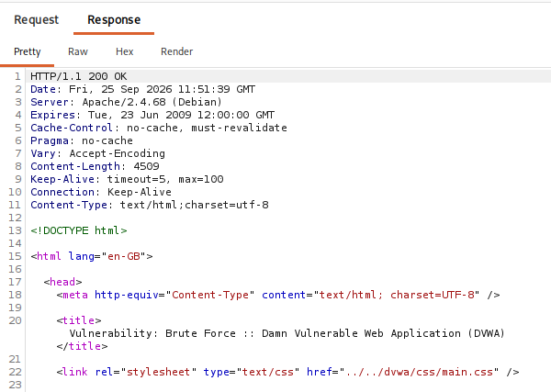The height and width of the screenshot is (392, 551).
Task: Click line number 22 in the gutter
Action: point(15,372)
